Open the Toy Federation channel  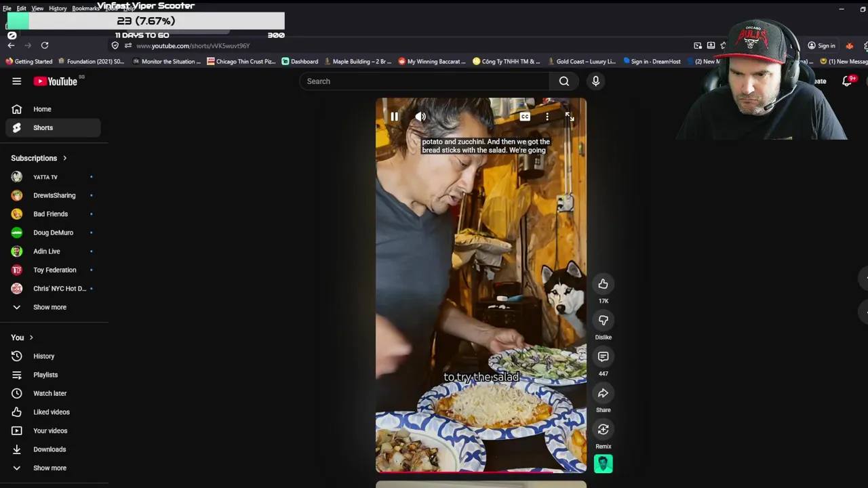point(53,270)
